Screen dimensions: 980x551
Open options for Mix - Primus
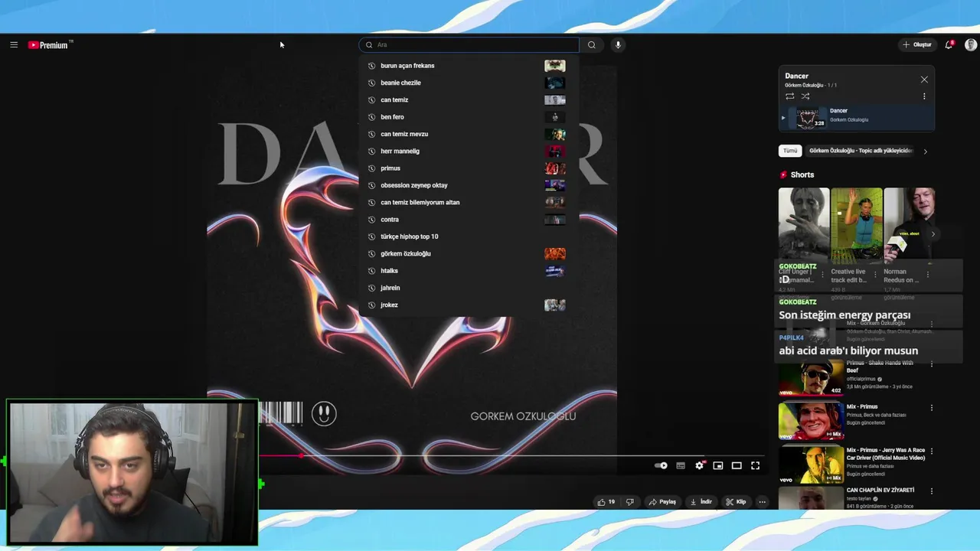(x=932, y=408)
